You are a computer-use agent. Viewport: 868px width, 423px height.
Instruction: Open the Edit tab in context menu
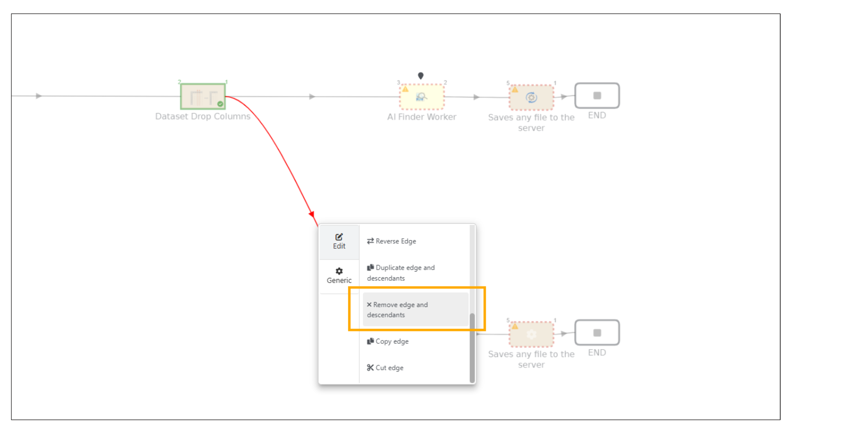(339, 241)
